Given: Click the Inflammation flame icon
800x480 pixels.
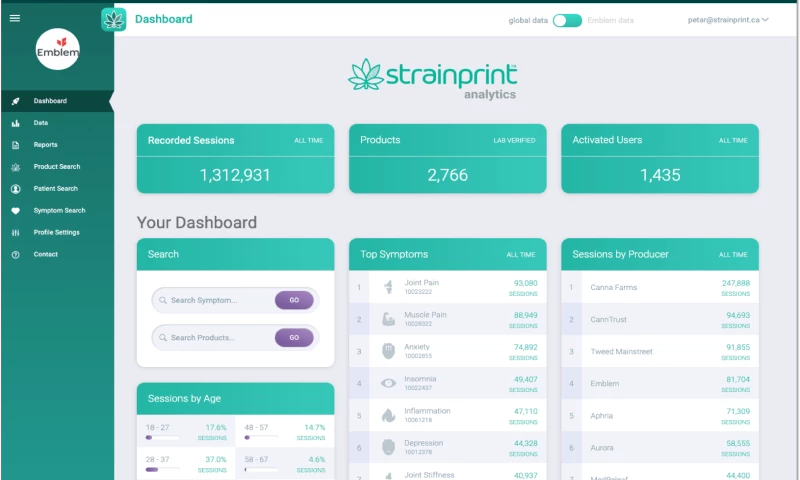Looking at the screenshot, I should pyautogui.click(x=388, y=416).
